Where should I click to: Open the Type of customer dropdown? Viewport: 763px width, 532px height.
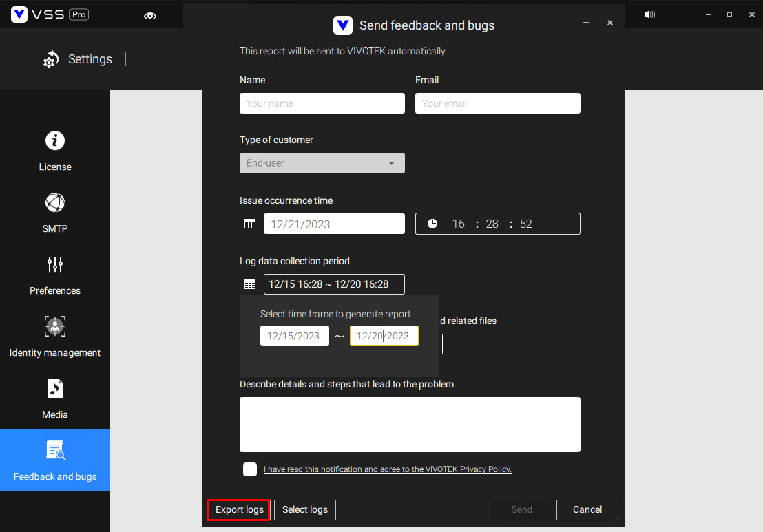point(322,163)
